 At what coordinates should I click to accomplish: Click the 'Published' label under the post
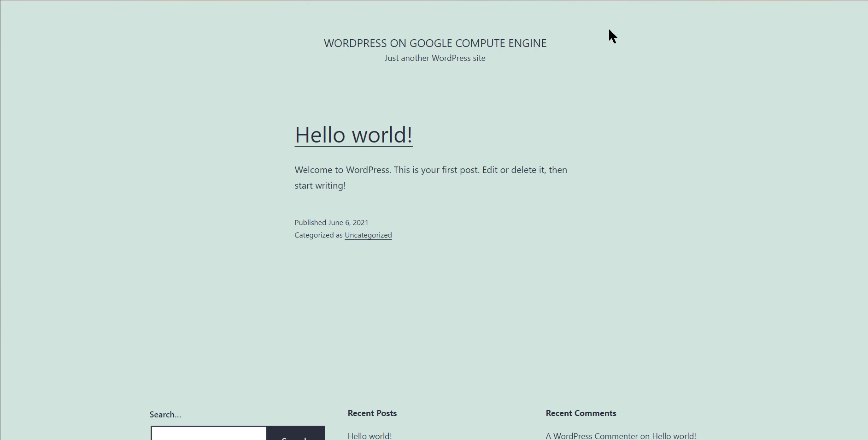[310, 222]
